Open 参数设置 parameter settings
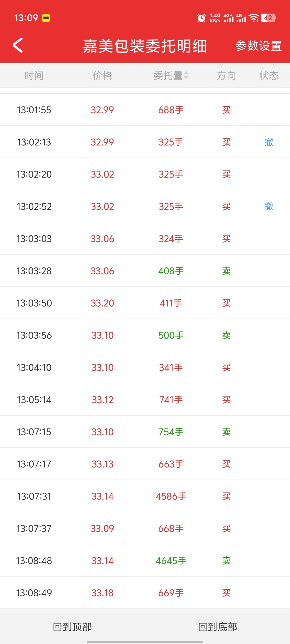The height and width of the screenshot is (644, 290). [x=258, y=46]
